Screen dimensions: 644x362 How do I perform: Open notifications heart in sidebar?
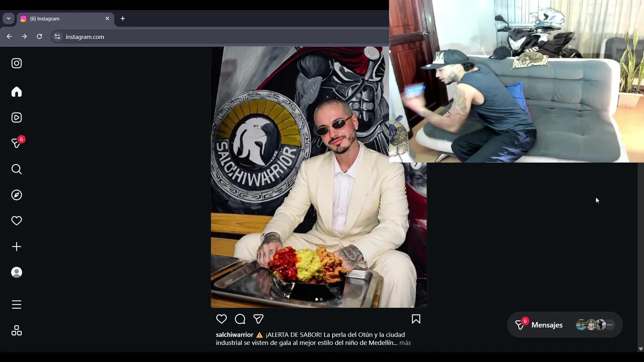pyautogui.click(x=17, y=221)
